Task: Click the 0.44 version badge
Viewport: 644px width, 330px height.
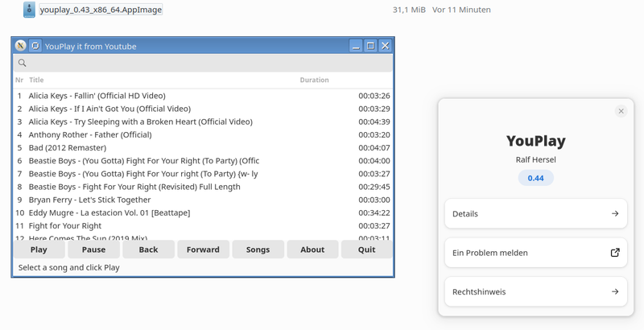Action: coord(535,178)
